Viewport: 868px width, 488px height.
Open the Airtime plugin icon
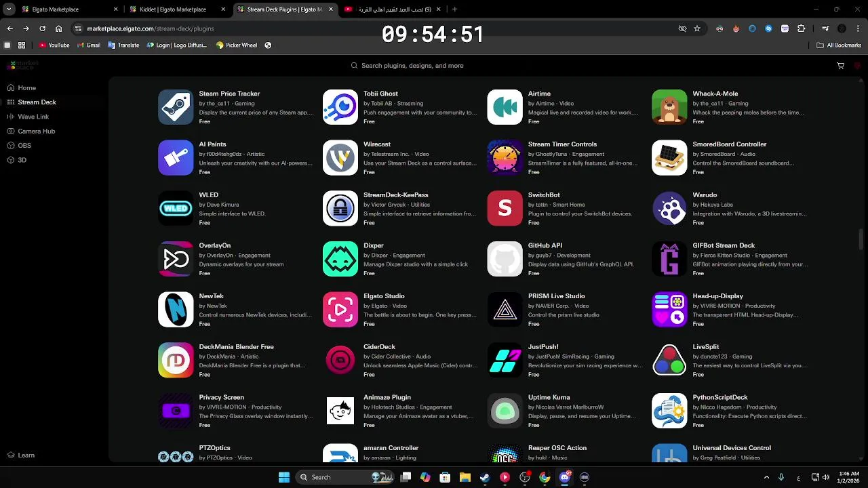(x=505, y=107)
